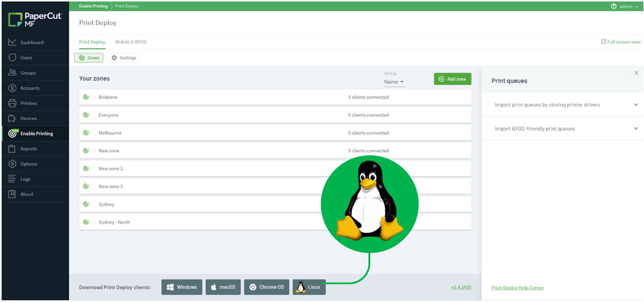Click the Printers icon in sidebar
This screenshot has width=644, height=303.
12,103
